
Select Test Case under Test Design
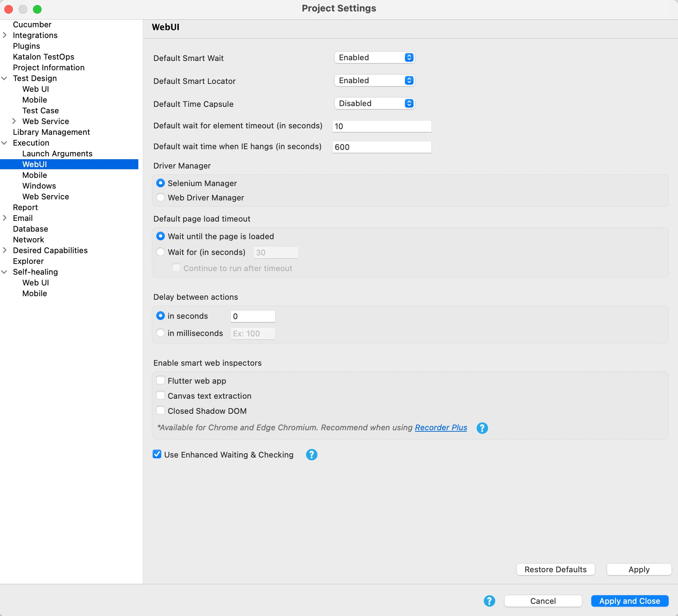point(40,110)
